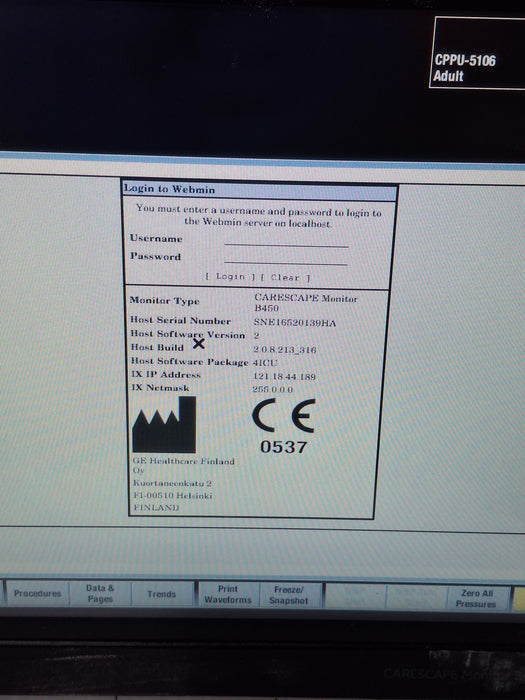Viewport: 525px width, 700px height.
Task: Click the notified body number 0537
Action: [x=284, y=447]
